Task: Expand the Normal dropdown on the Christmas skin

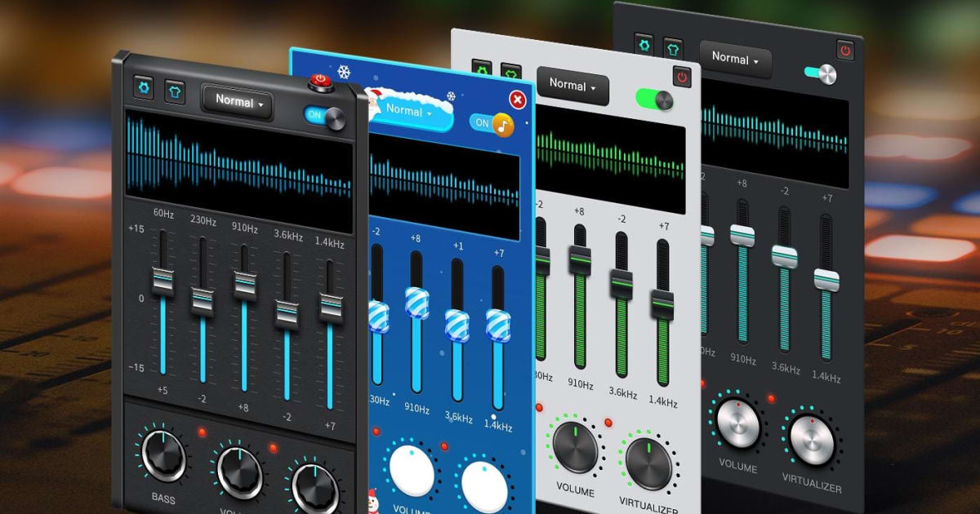Action: pyautogui.click(x=408, y=113)
